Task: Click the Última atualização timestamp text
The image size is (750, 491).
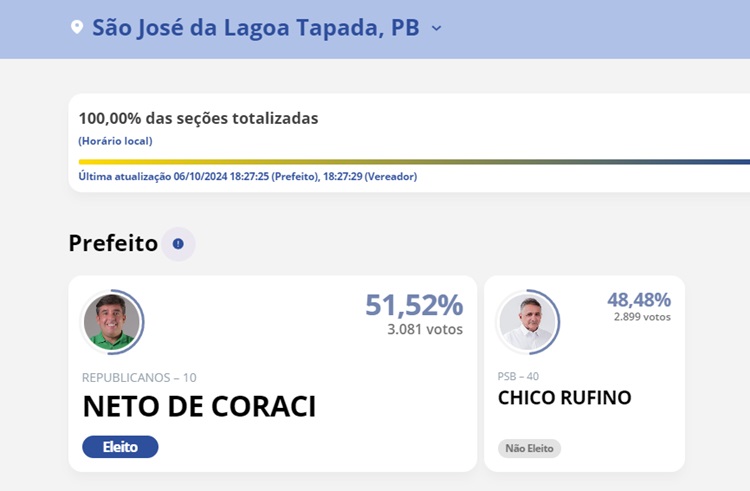Action: coord(247,177)
